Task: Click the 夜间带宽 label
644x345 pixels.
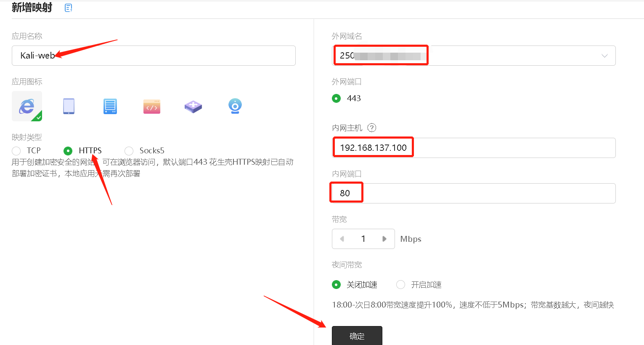Action: tap(347, 265)
